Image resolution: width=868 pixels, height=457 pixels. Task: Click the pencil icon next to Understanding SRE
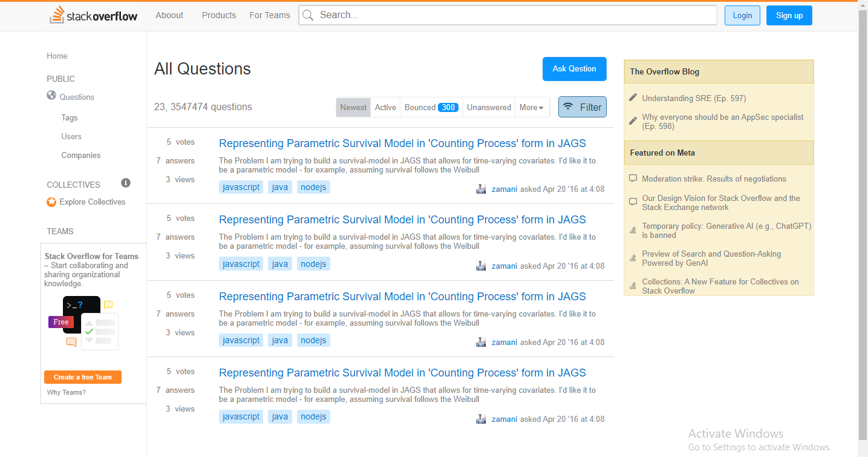point(633,97)
